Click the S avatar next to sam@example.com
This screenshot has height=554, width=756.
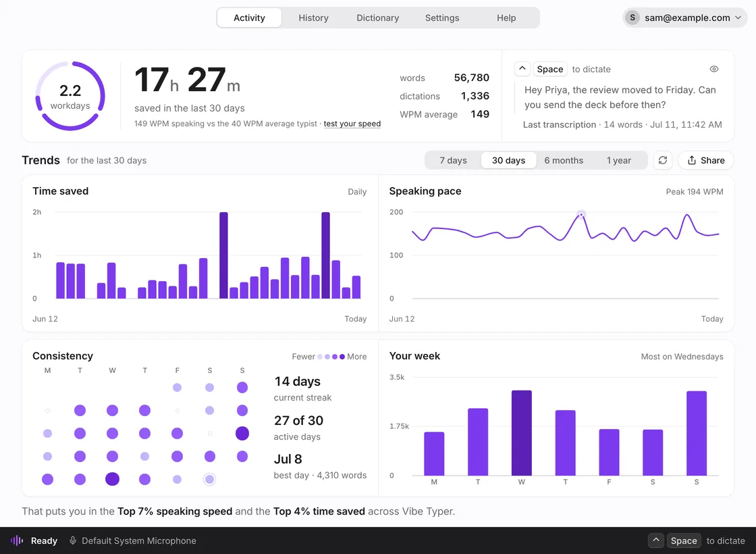click(x=632, y=18)
